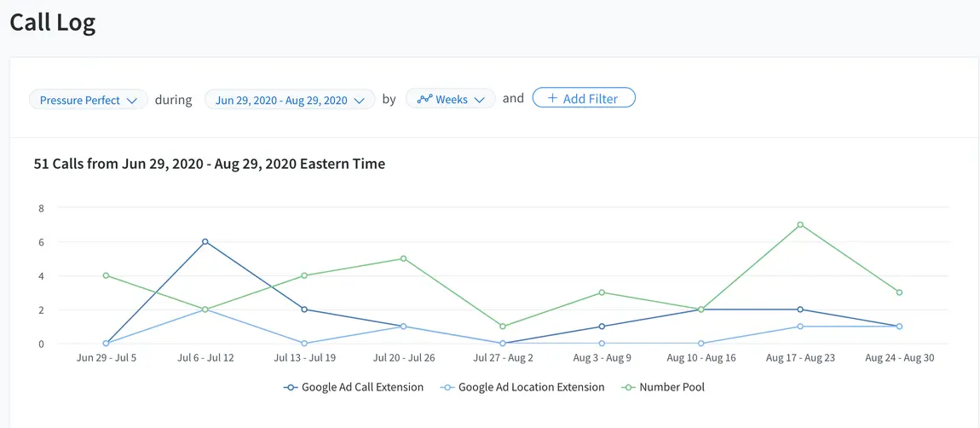
Task: Open the Pressure Perfect company dropdown
Action: pyautogui.click(x=88, y=100)
